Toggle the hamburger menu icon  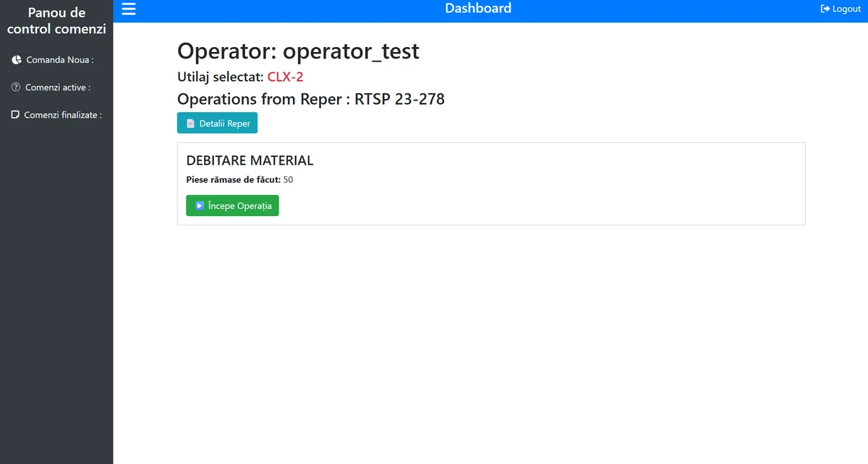pos(129,9)
